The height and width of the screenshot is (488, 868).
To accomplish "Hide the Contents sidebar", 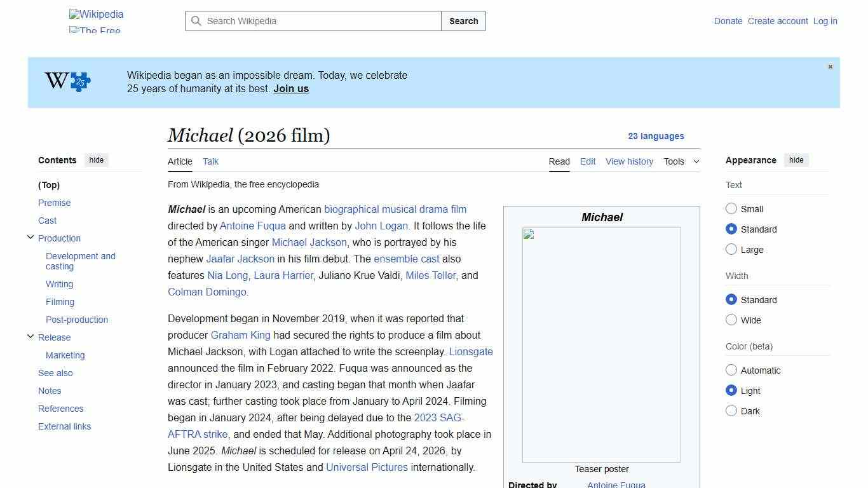I will point(96,160).
